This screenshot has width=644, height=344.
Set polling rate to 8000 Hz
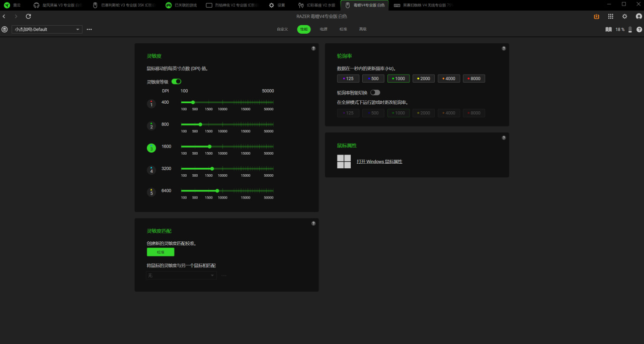pyautogui.click(x=474, y=79)
